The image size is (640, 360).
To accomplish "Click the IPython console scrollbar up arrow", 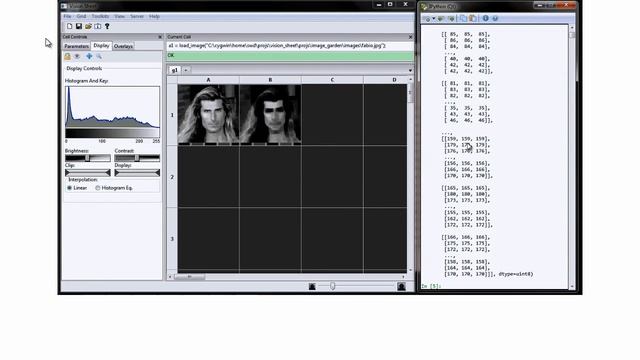I will click(572, 28).
